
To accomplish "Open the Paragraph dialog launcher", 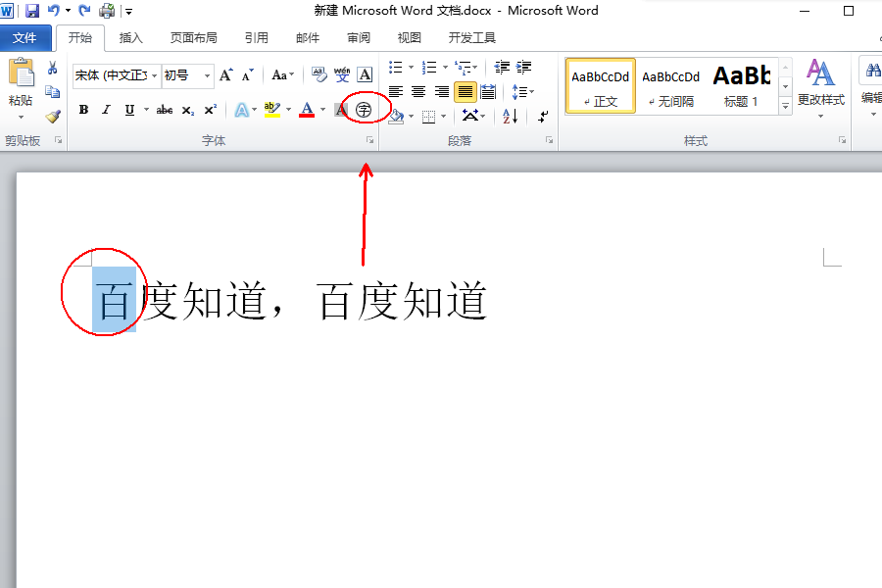I will click(x=549, y=140).
